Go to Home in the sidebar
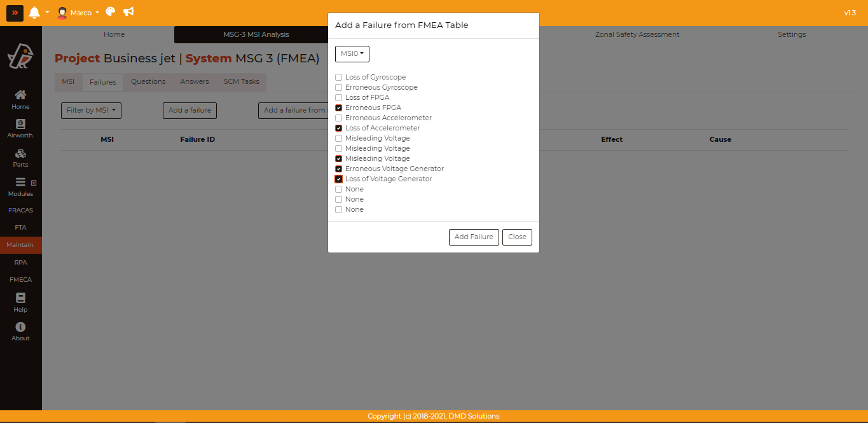868x423 pixels. (20, 99)
